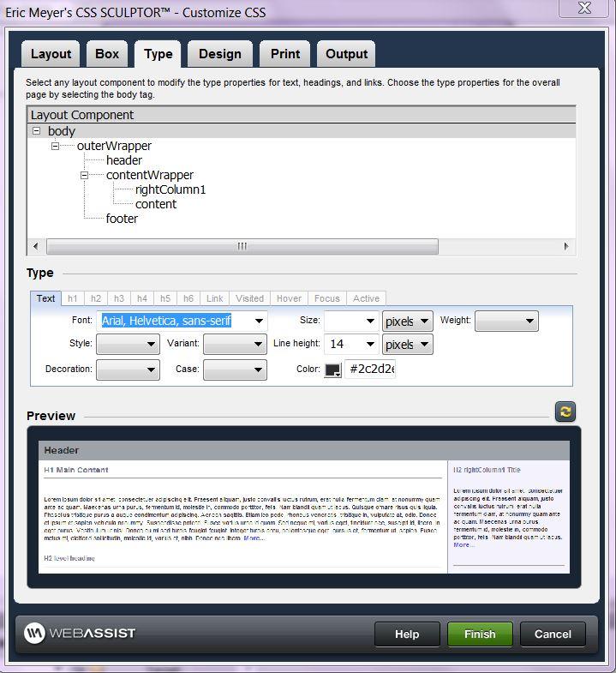Collapse the body tree node
Image resolution: width=616 pixels, height=673 pixels.
coord(37,131)
